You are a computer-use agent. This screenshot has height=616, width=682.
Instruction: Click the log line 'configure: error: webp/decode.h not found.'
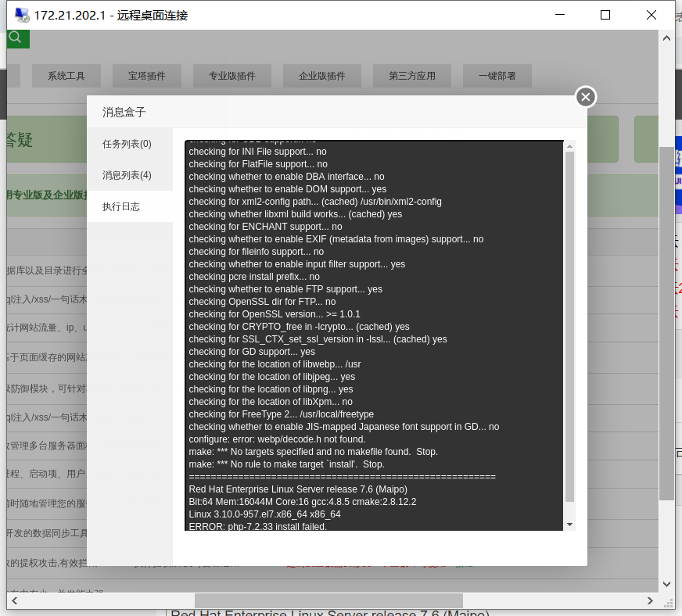(277, 439)
